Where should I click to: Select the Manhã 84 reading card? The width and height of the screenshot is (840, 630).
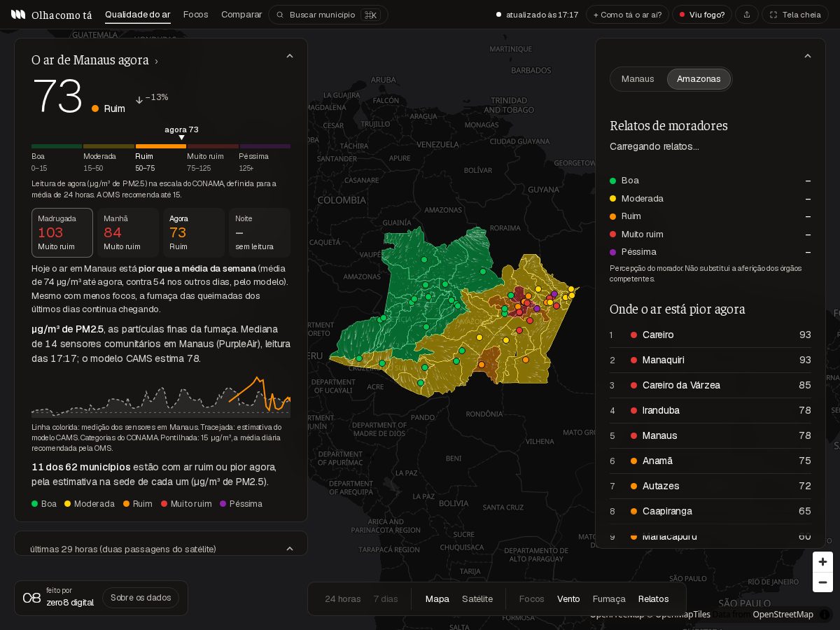pyautogui.click(x=128, y=232)
